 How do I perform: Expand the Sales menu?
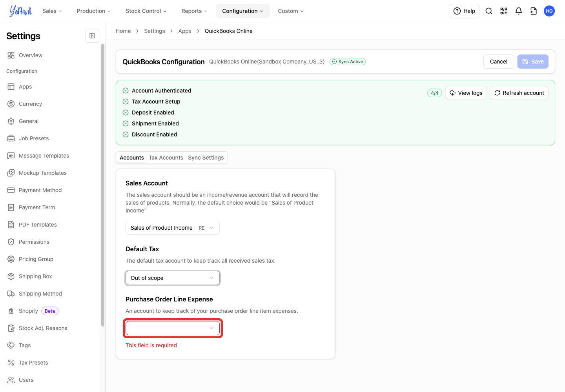click(x=52, y=11)
